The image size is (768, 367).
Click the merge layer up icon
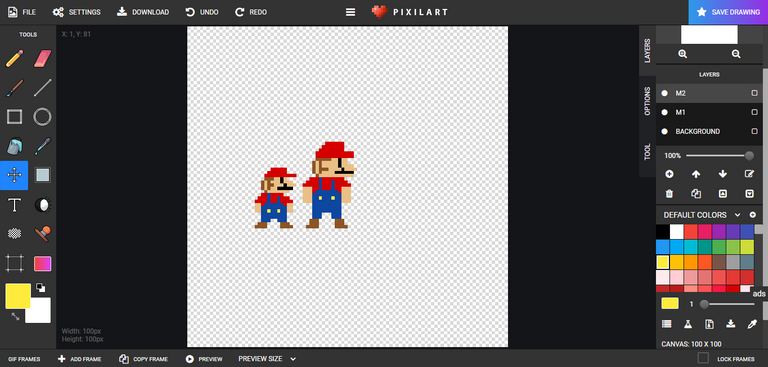point(722,194)
